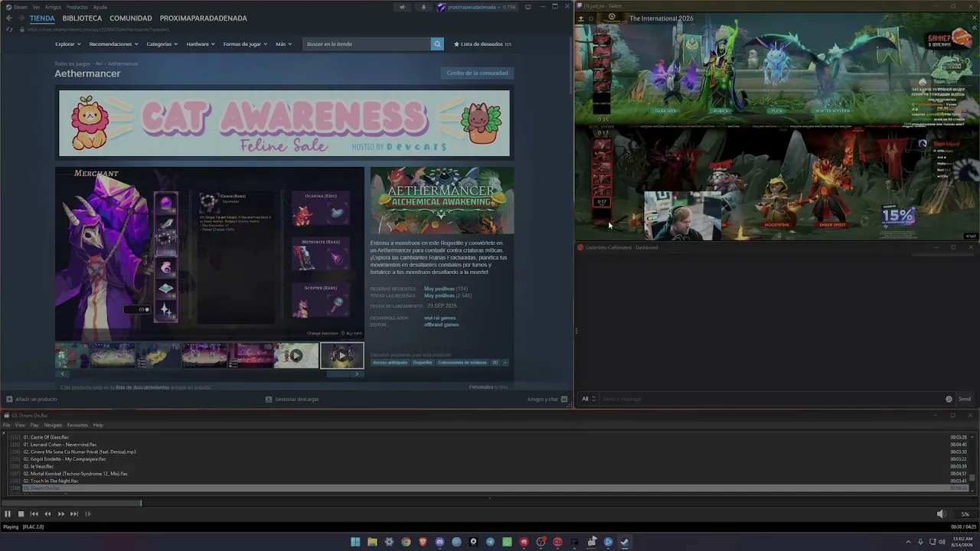
Task: Expand the Recomendaciones dropdown
Action: click(113, 44)
